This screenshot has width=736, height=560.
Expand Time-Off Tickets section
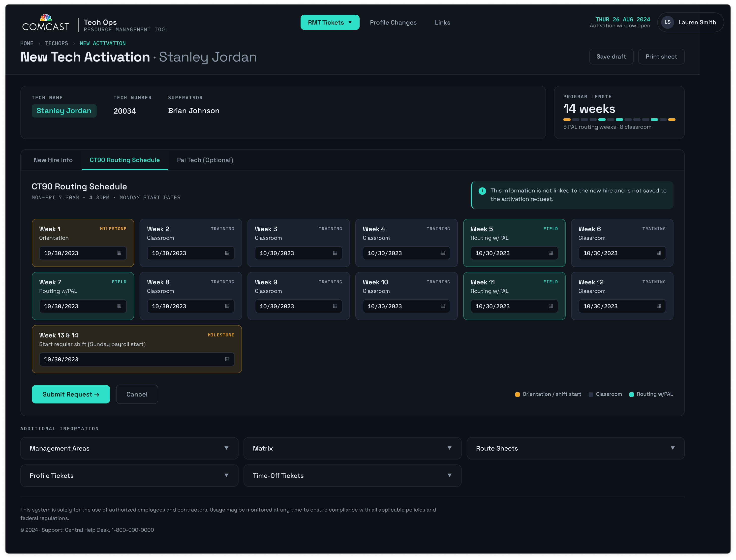(352, 476)
